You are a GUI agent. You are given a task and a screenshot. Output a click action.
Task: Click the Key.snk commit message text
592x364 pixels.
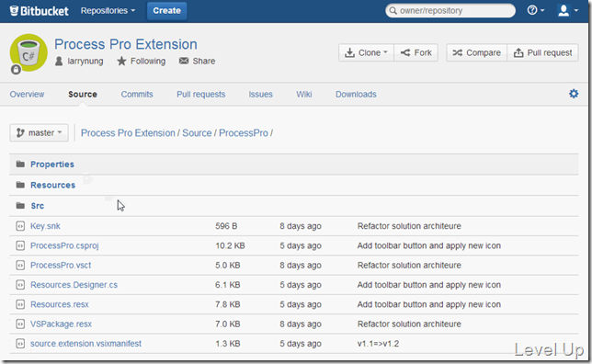tap(409, 226)
